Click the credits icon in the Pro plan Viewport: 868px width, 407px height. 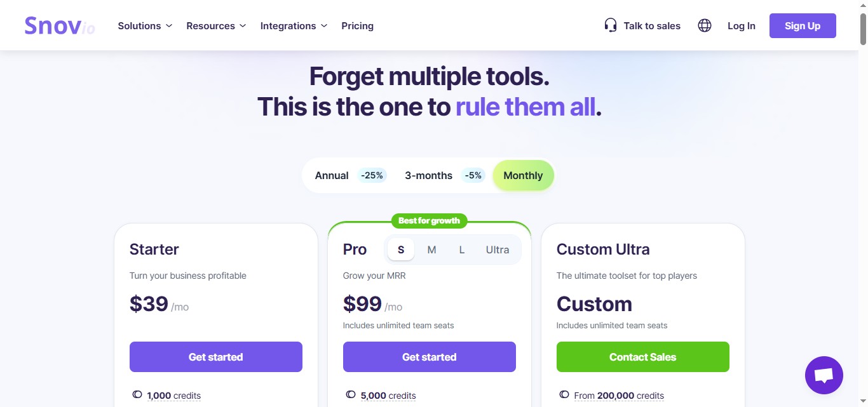(x=350, y=394)
